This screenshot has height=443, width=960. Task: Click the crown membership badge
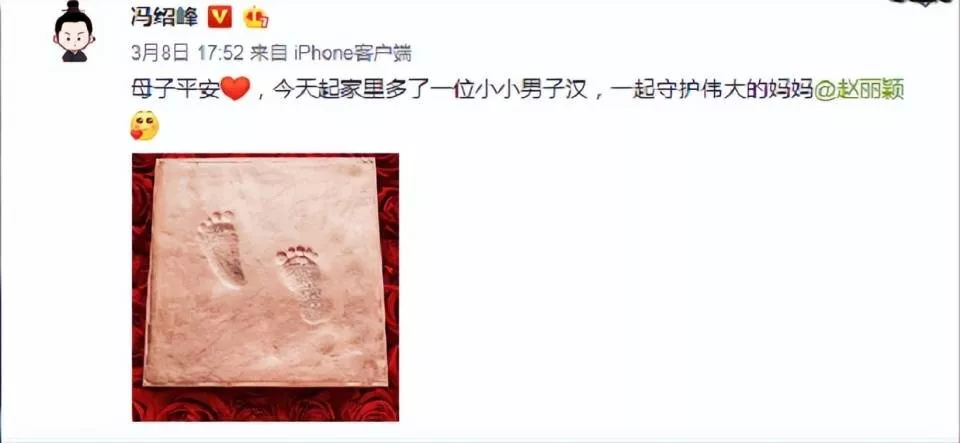tap(256, 18)
